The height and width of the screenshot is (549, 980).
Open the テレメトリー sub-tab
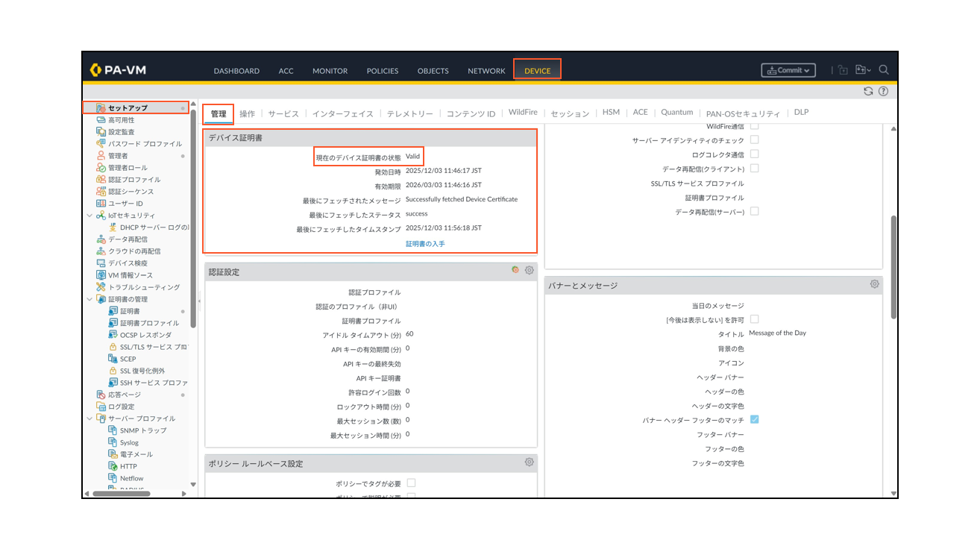[x=409, y=113]
